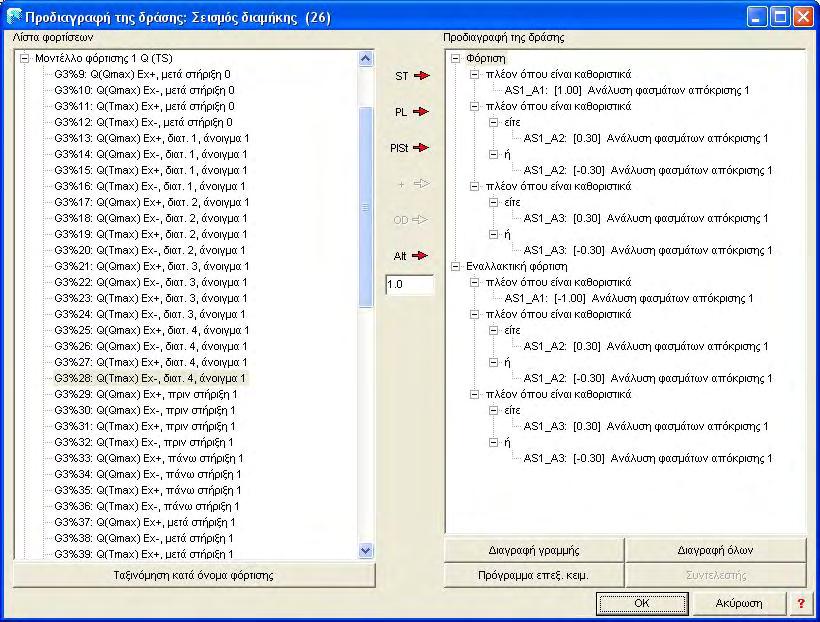Select row G3%14: Q(Qmax) Ex-, διατ. 1
The width and height of the screenshot is (820, 622).
coord(151,154)
